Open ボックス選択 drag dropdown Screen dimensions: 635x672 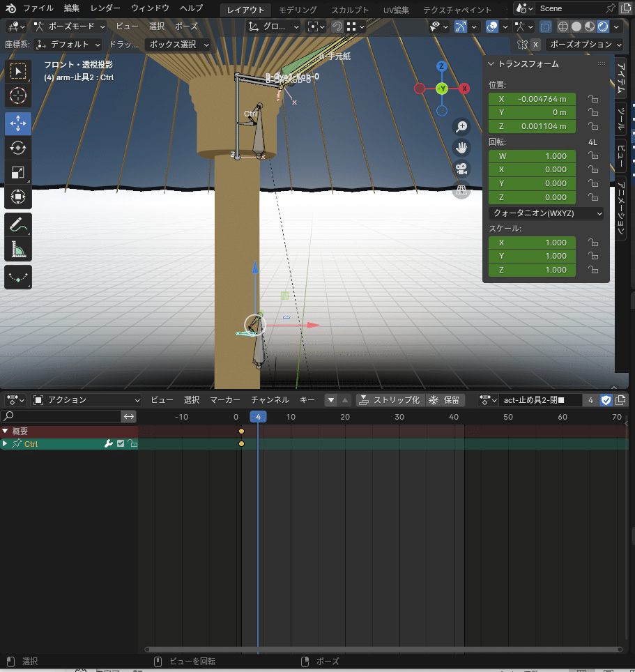pyautogui.click(x=178, y=45)
